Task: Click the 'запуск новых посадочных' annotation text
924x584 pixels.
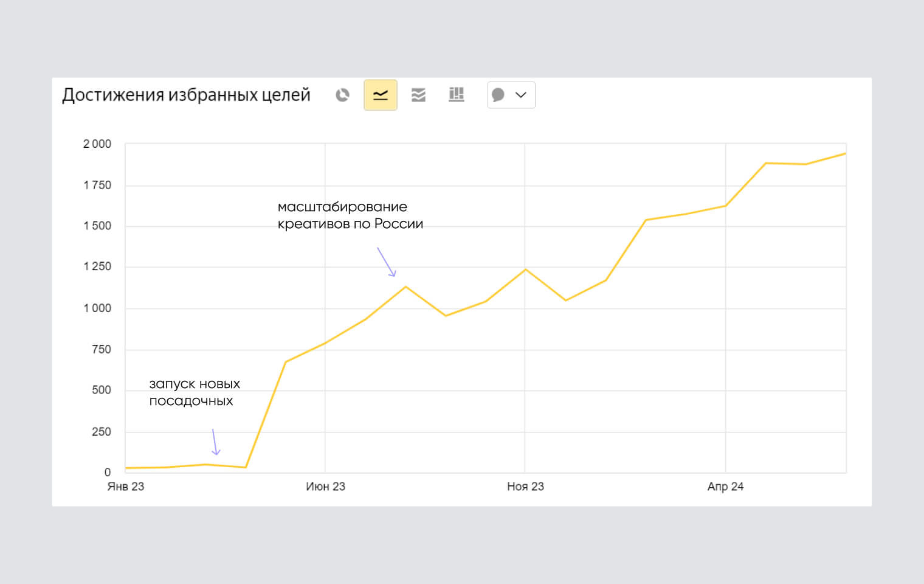Action: tap(194, 392)
